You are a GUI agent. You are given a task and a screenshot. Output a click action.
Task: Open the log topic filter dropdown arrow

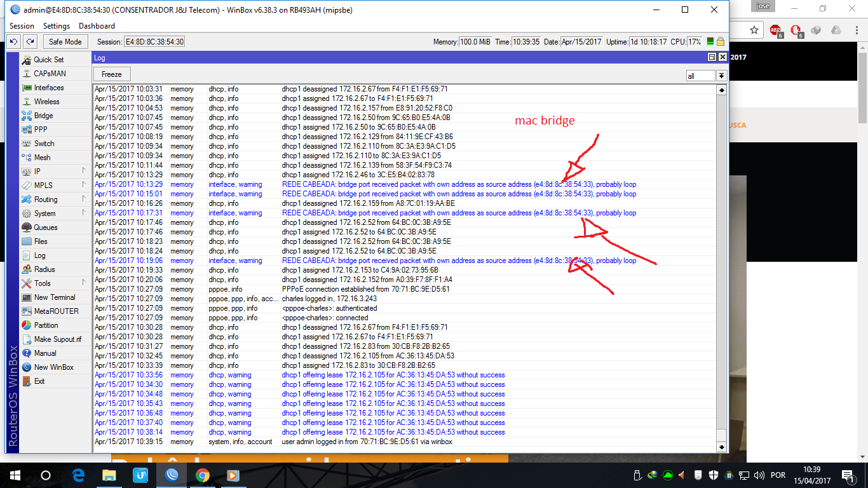pyautogui.click(x=721, y=76)
